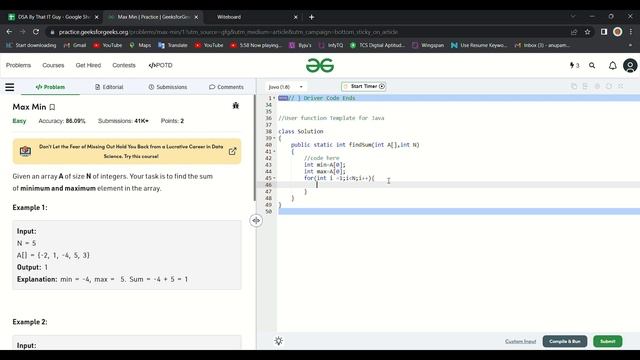Bookmark this page with star icon

[587, 31]
